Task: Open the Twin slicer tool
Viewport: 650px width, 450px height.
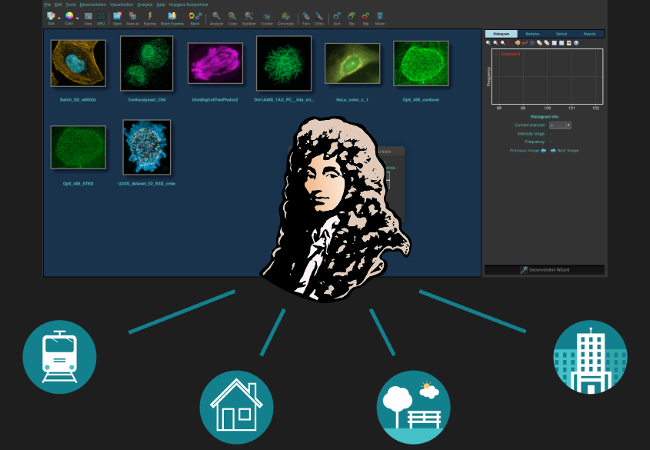Action: pyautogui.click(x=305, y=17)
